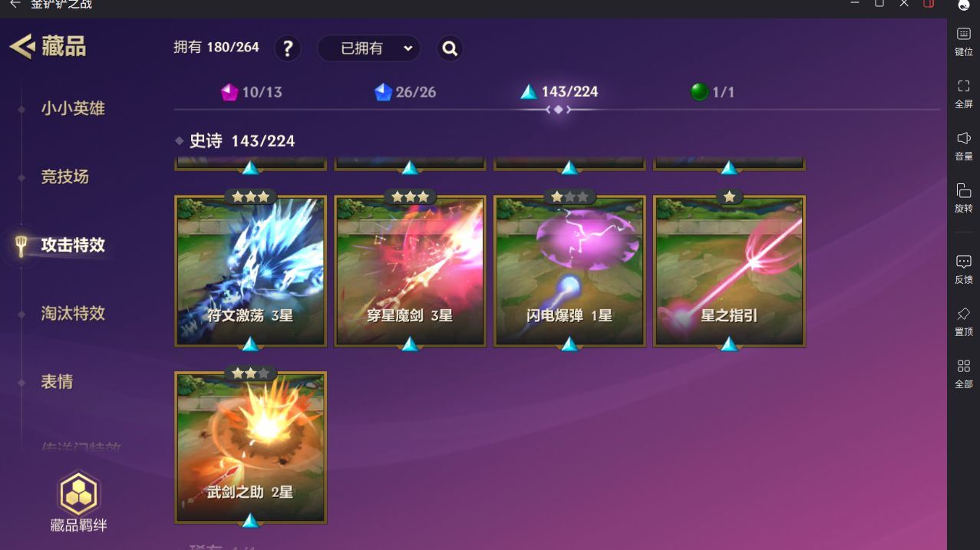The image size is (980, 550).
Task: Expand the 已拥有 filter dropdown
Action: 369,48
